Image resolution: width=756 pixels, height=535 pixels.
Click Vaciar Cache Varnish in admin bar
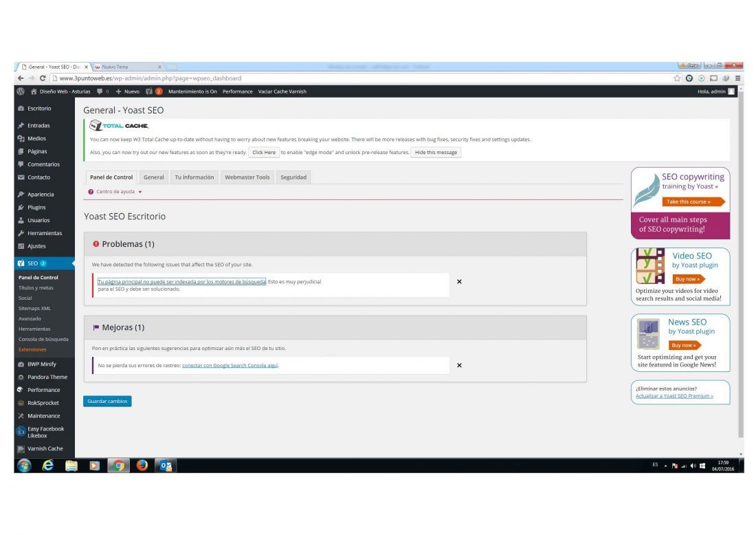(282, 91)
